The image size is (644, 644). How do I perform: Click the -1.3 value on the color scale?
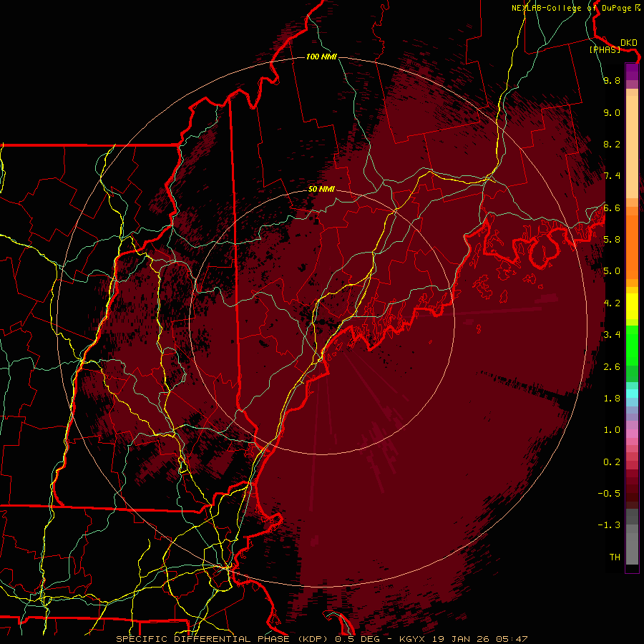tap(609, 525)
